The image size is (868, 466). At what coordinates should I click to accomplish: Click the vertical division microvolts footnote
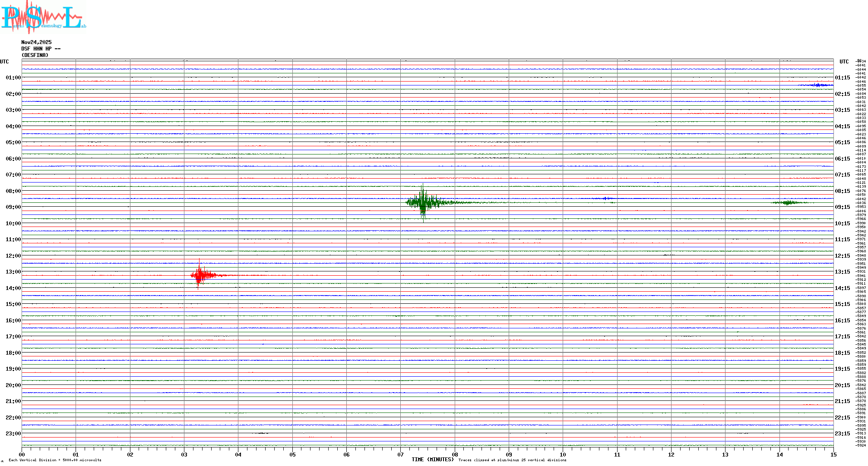tap(55, 460)
